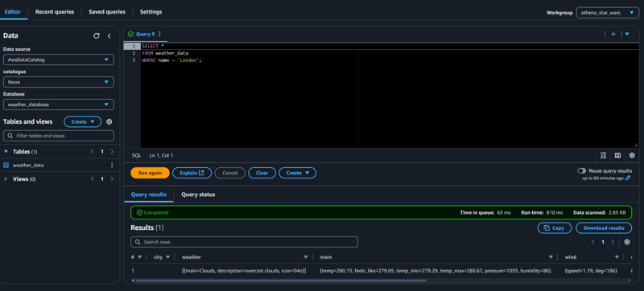
Task: Collapse the Data side panel
Action: click(x=109, y=35)
